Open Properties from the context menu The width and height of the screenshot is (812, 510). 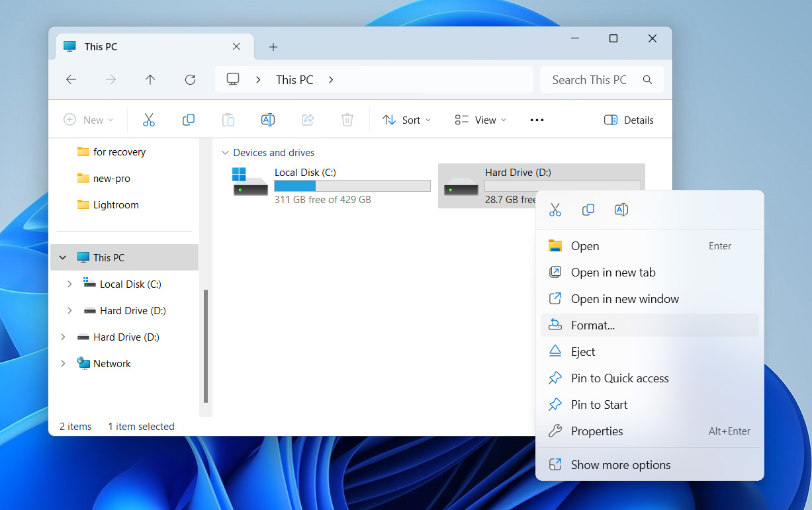(x=650, y=431)
